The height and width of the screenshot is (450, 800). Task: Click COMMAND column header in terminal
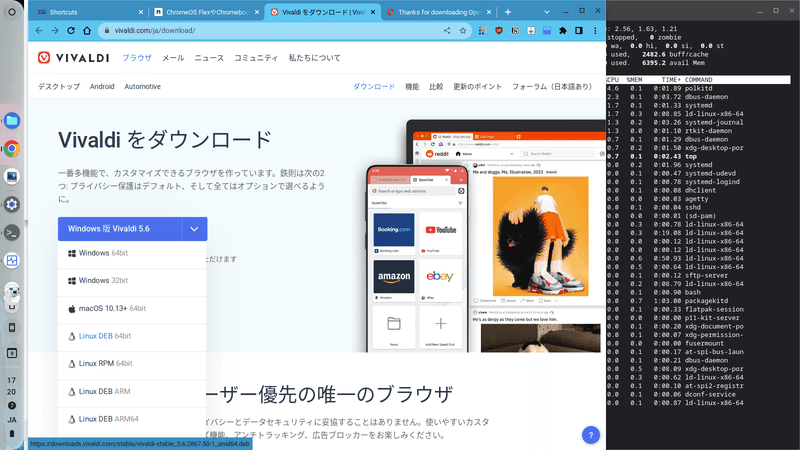698,80
